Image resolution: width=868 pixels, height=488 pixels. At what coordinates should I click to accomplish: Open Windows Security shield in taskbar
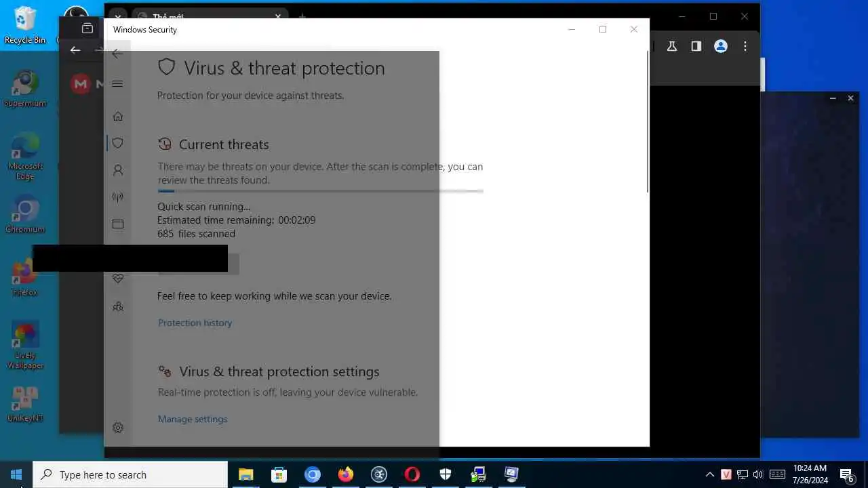[445, 474]
